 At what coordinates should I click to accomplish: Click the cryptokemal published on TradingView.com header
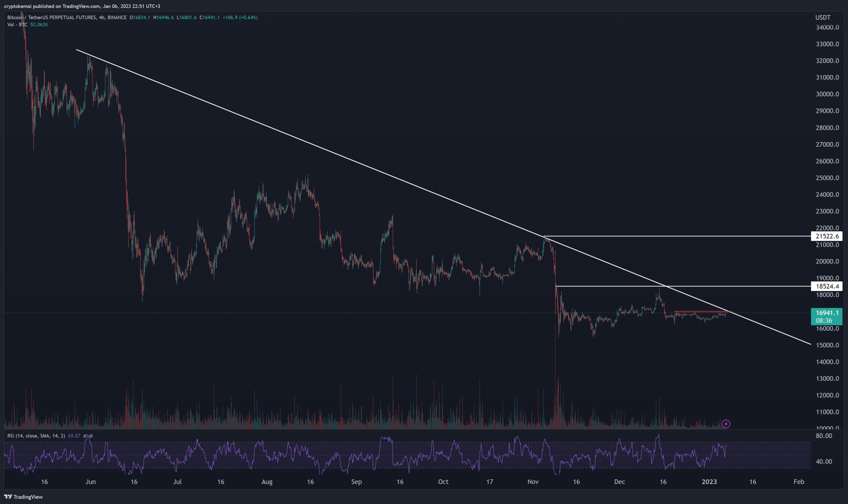tap(82, 6)
